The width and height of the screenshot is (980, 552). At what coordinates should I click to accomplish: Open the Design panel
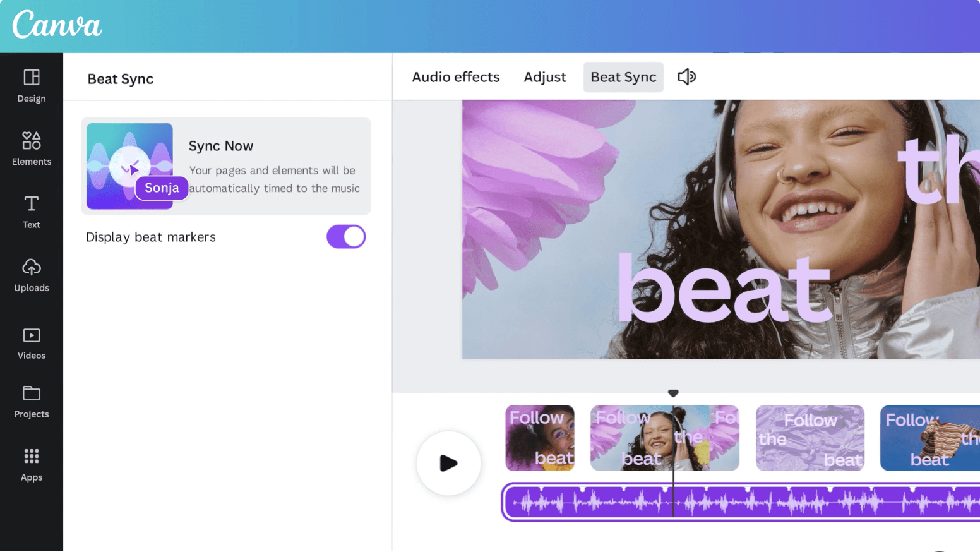32,86
